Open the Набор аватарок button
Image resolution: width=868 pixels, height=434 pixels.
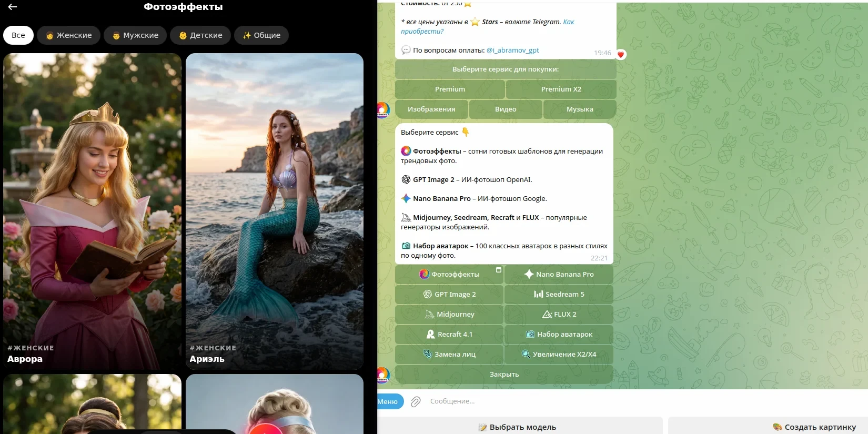tap(559, 334)
